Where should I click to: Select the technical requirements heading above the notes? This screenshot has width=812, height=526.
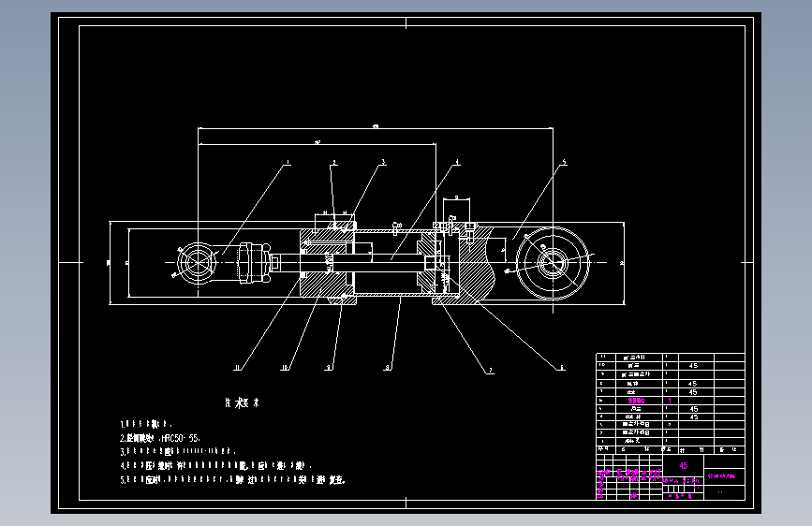tap(243, 402)
